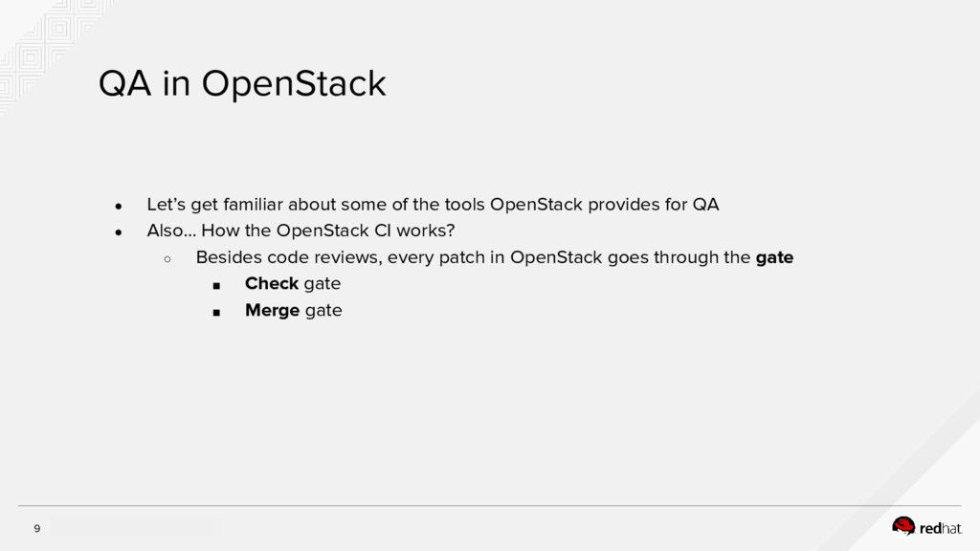Viewport: 980px width, 551px height.
Task: Click the word 'OpenStack' in the title
Action: click(292, 85)
